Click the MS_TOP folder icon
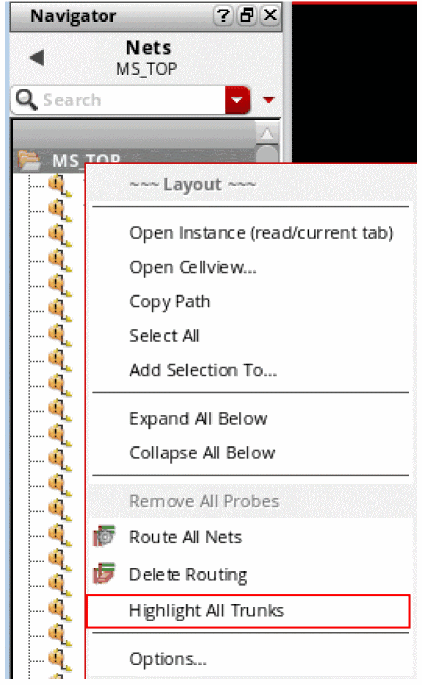 point(29,160)
